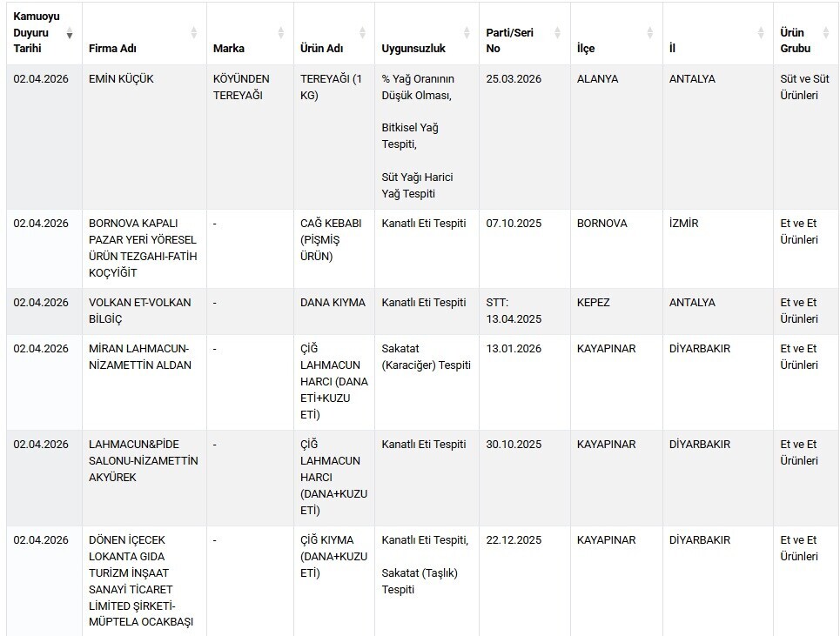Select the CAĞ KEBABI (PİŞMİŞ ÜRÜN) cell
Image resolution: width=840 pixels, height=636 pixels.
[x=331, y=240]
